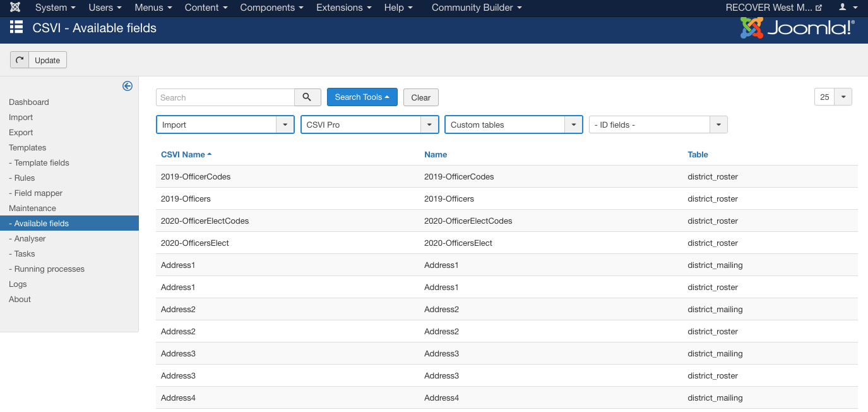Change the list limit 25 dropdown

coord(833,97)
